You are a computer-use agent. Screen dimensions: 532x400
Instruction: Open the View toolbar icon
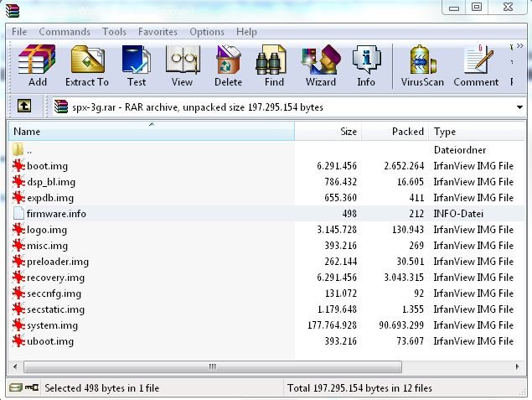(183, 60)
